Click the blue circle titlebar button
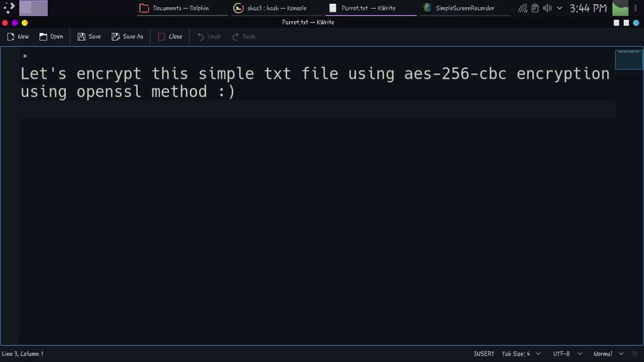The width and height of the screenshot is (644, 362). [x=636, y=23]
